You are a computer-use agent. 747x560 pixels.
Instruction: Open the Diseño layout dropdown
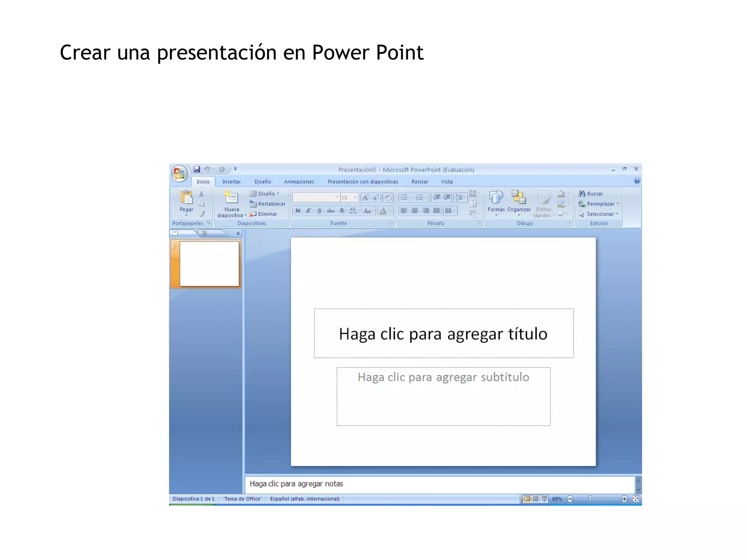click(x=267, y=194)
